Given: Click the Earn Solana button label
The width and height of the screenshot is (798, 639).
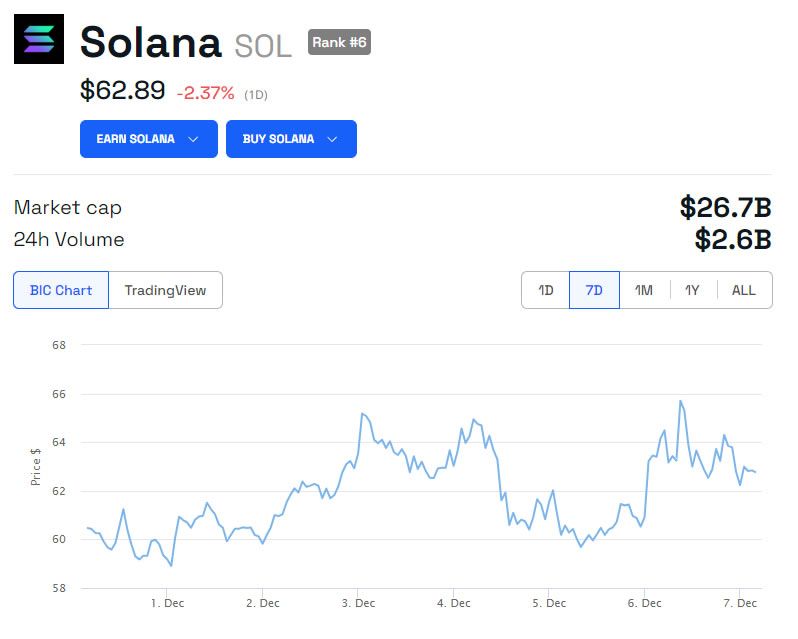Looking at the screenshot, I should [135, 139].
